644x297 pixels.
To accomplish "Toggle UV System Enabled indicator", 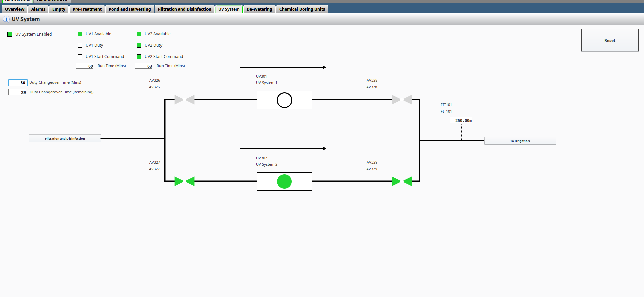I will 10,34.
